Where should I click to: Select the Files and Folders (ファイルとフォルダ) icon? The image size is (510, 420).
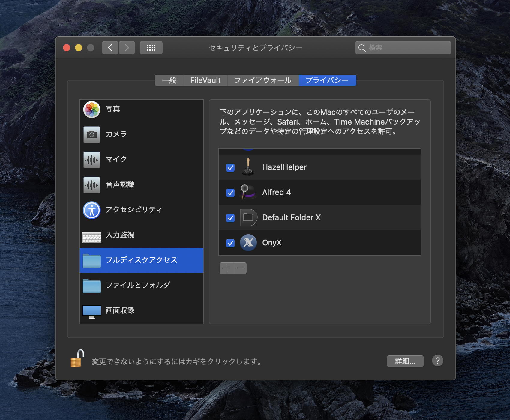(x=92, y=286)
